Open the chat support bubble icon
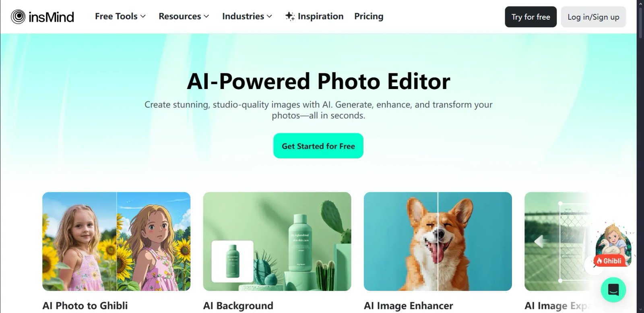644x313 pixels. tap(613, 290)
